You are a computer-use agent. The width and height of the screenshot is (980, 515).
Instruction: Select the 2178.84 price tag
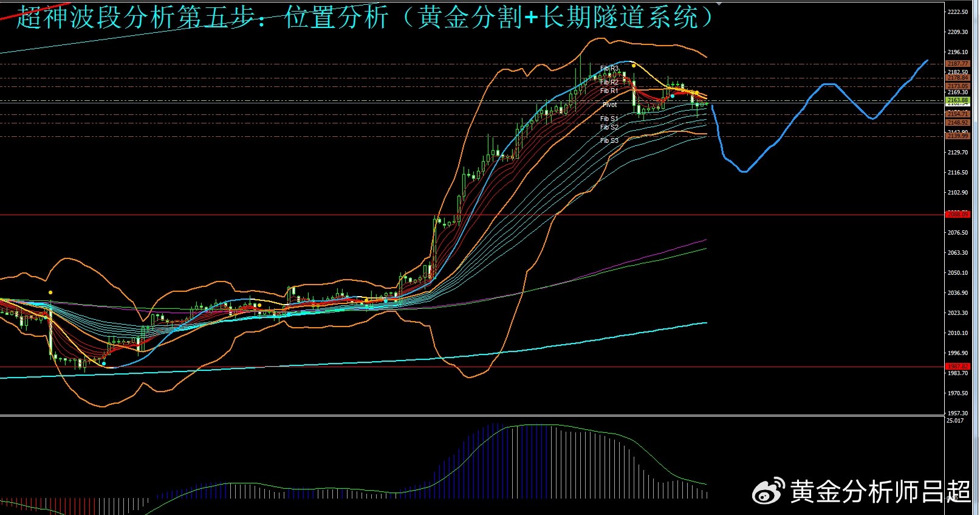(x=958, y=78)
